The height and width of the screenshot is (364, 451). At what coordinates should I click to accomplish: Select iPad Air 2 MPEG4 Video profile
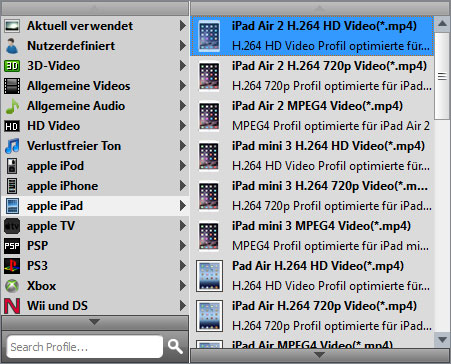coord(312,116)
